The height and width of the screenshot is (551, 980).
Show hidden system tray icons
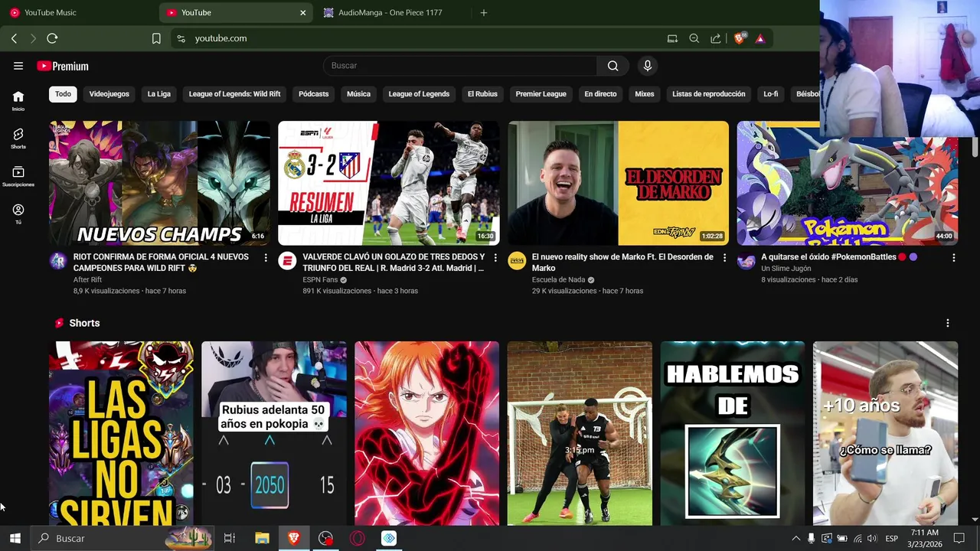pyautogui.click(x=795, y=539)
